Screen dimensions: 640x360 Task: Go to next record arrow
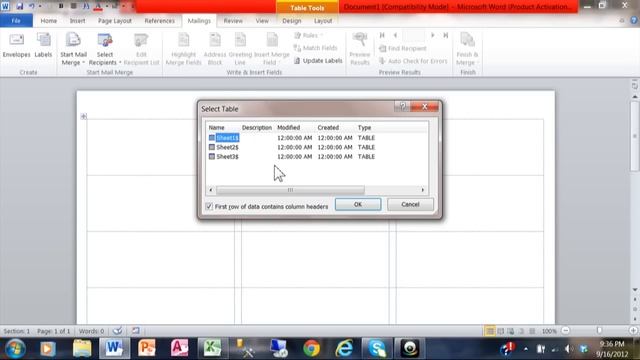coord(433,36)
